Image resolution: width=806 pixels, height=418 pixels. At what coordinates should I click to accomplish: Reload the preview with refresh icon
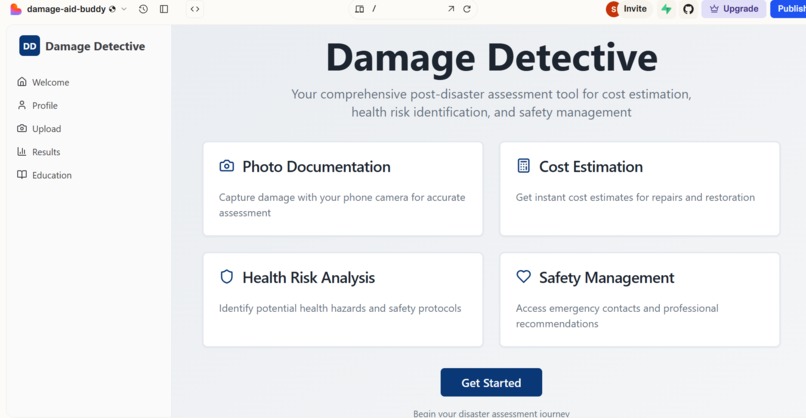click(x=467, y=9)
